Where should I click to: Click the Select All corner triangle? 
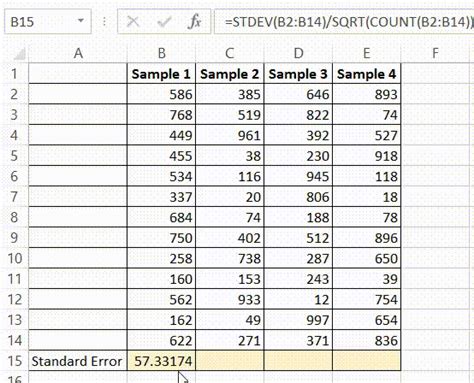pos(20,54)
